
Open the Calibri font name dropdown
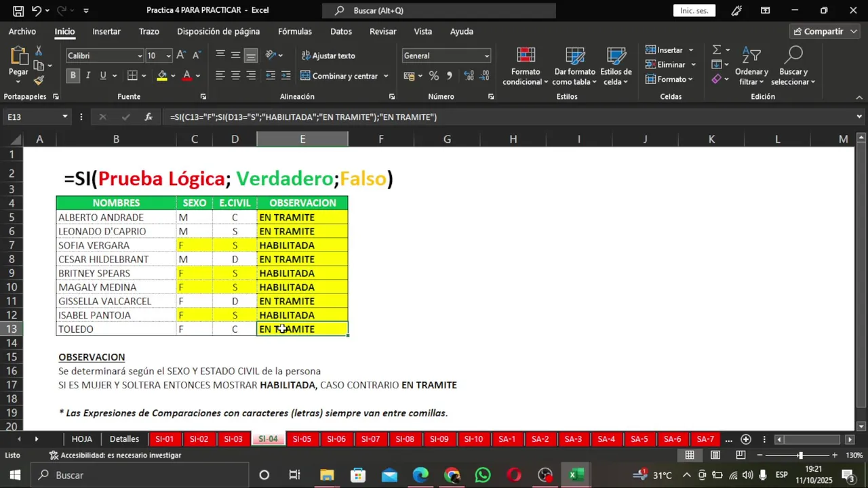click(x=140, y=56)
